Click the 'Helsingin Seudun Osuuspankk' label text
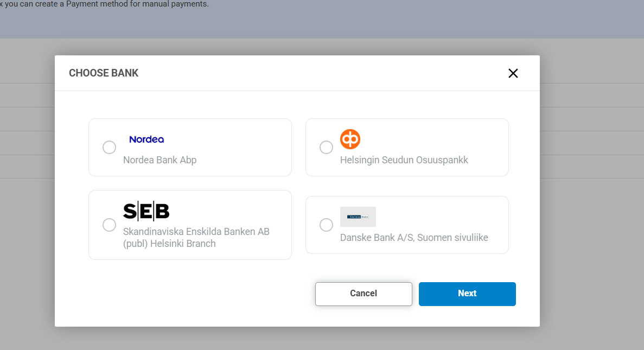 tap(404, 160)
